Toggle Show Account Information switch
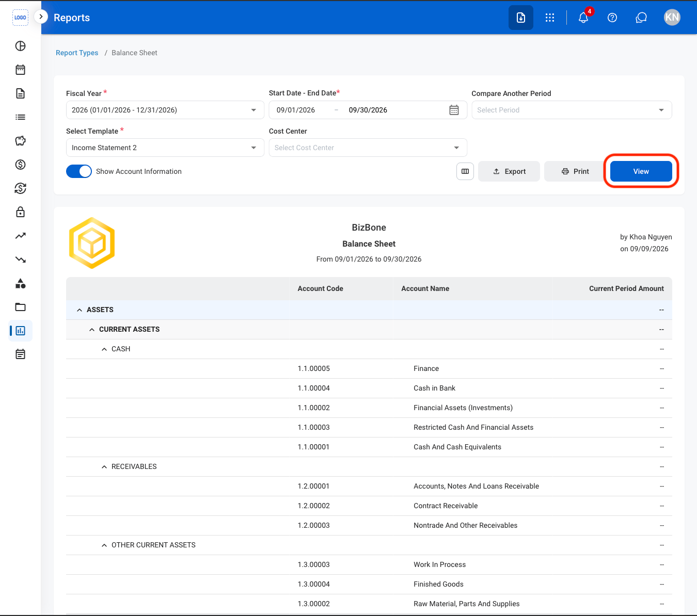The height and width of the screenshot is (616, 697). pos(79,171)
